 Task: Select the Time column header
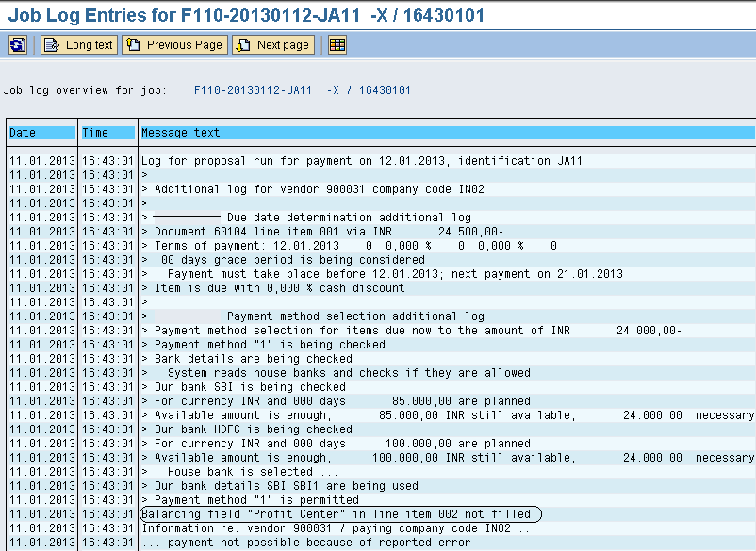point(107,132)
